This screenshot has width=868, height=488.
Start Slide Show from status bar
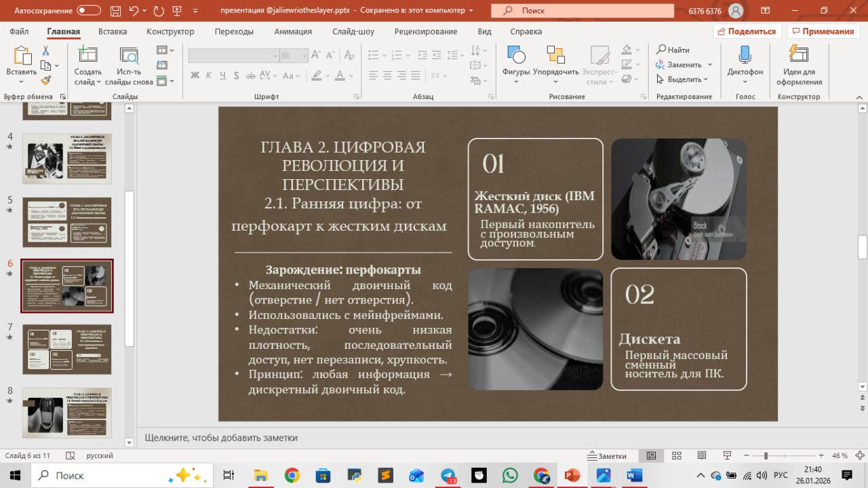[727, 455]
